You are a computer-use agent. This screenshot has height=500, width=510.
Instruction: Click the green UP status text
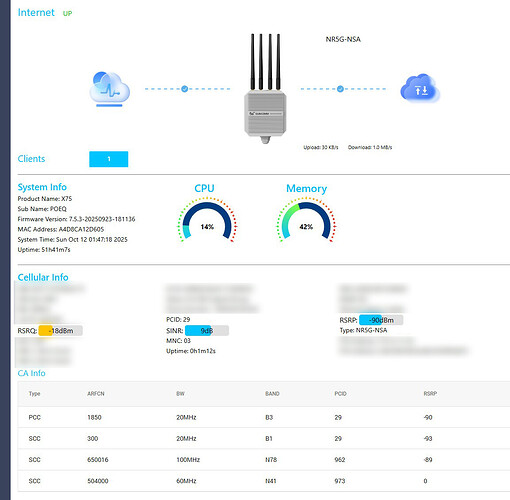67,13
